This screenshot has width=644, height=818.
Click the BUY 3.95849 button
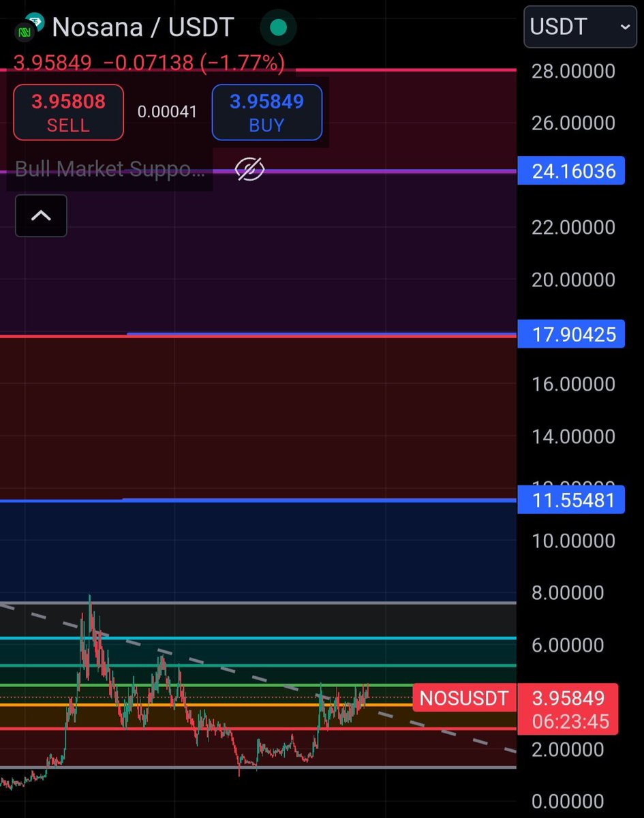coord(266,112)
